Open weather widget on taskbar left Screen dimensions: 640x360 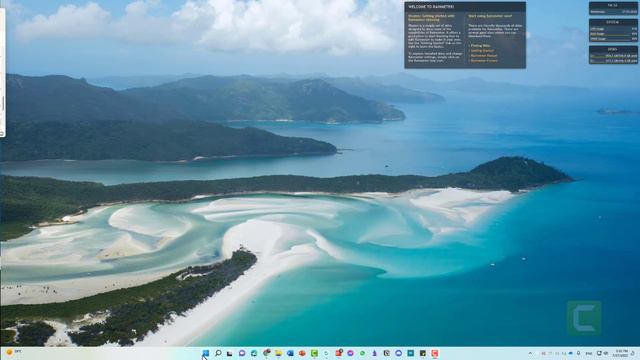[x=13, y=352]
